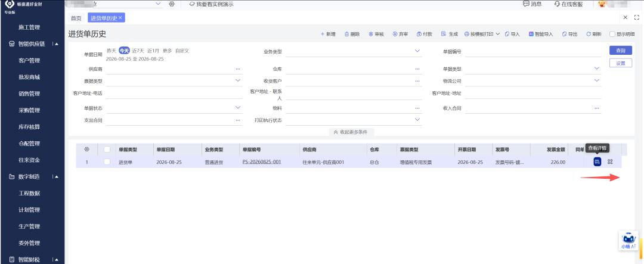Enable the 显示明细 checkbox
Viewport: 644px width, 264px height.
pos(612,34)
